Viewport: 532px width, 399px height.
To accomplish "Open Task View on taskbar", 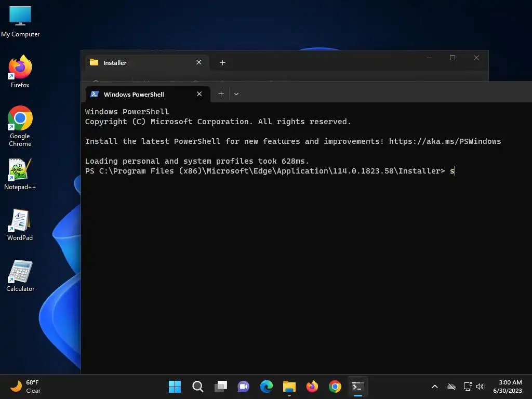I will pyautogui.click(x=220, y=387).
